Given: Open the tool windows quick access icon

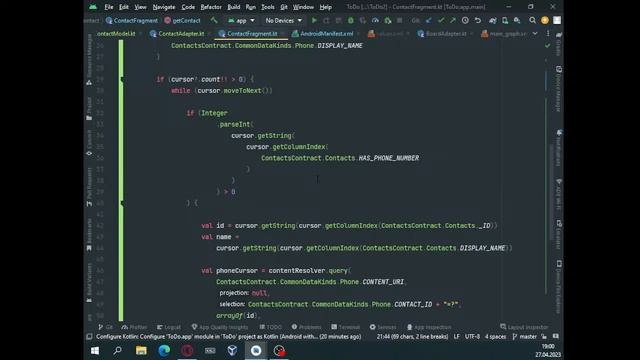Looking at the screenshot, I should pyautogui.click(x=89, y=337).
